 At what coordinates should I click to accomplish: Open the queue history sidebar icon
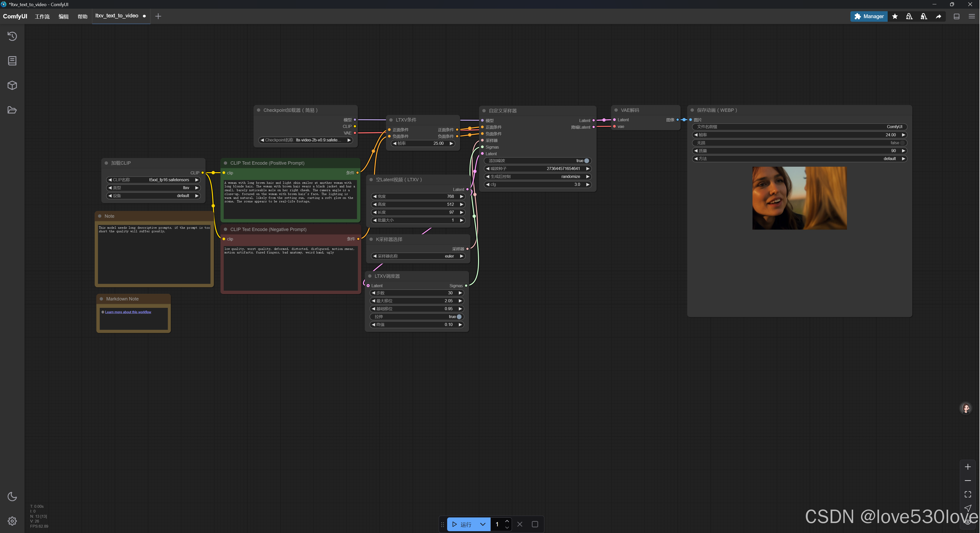click(x=12, y=36)
